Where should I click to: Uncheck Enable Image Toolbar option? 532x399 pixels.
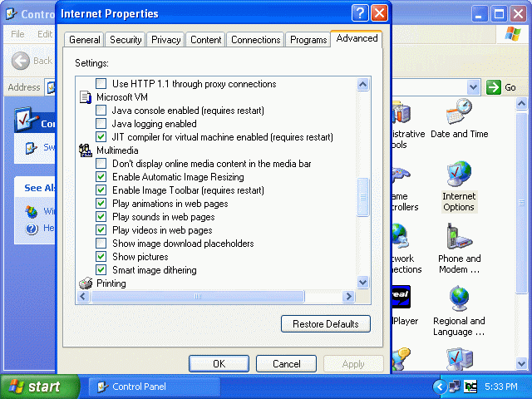(101, 190)
